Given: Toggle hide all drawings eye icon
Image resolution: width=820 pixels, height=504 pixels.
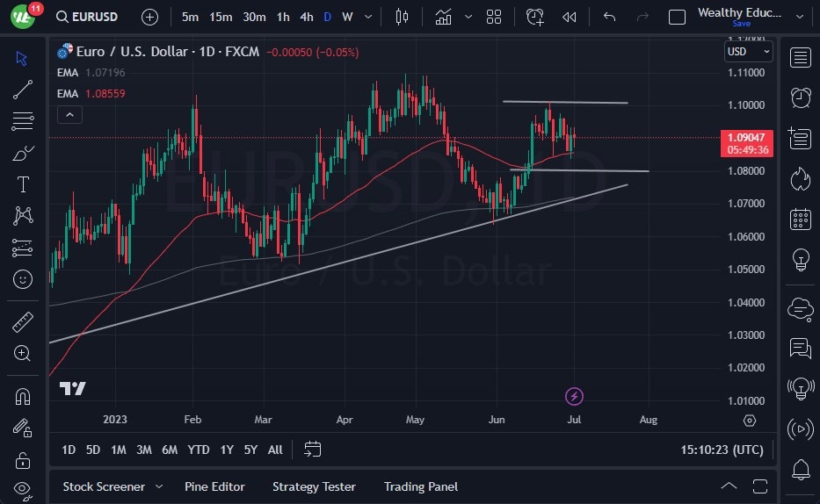Looking at the screenshot, I should (x=23, y=489).
